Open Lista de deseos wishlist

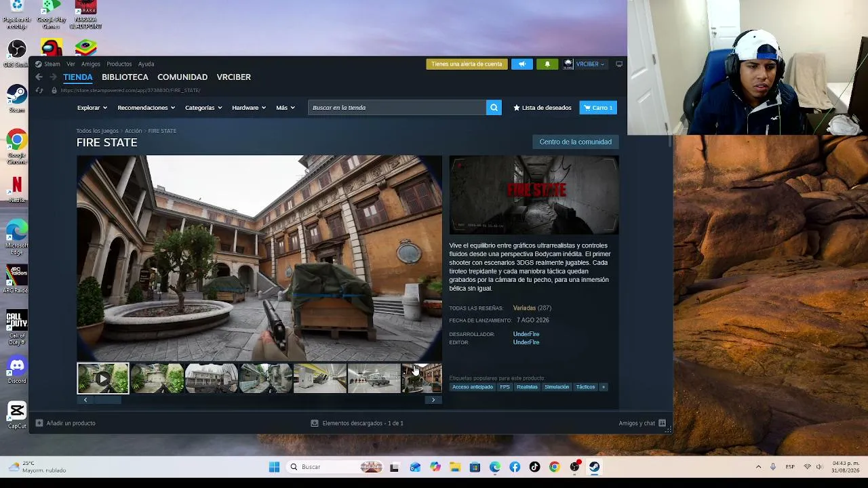[542, 108]
